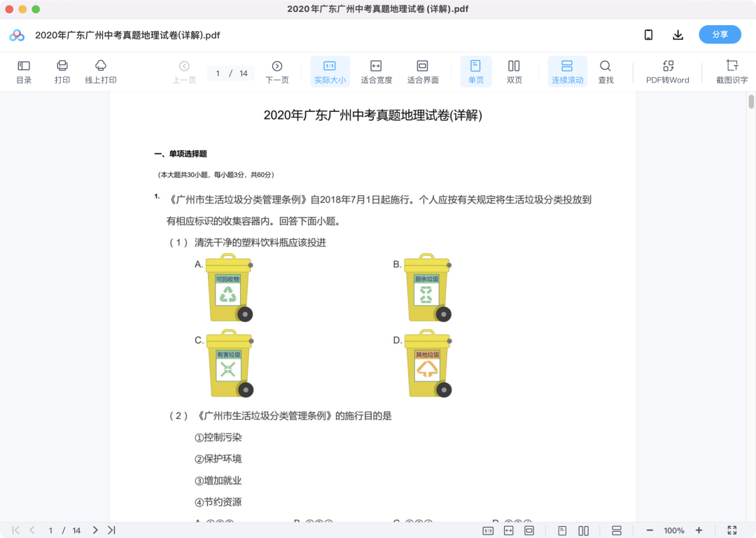Click the file name in the header bar

tap(127, 35)
